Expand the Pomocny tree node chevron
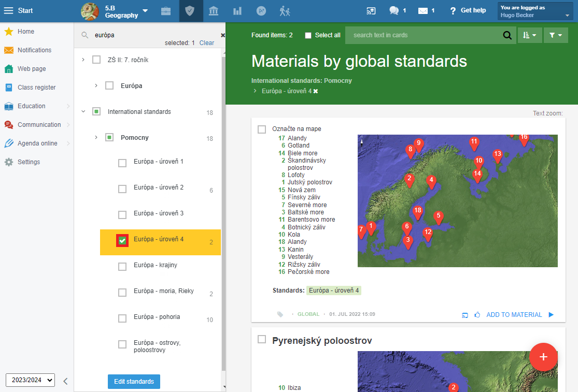The width and height of the screenshot is (578, 392). 96,137
